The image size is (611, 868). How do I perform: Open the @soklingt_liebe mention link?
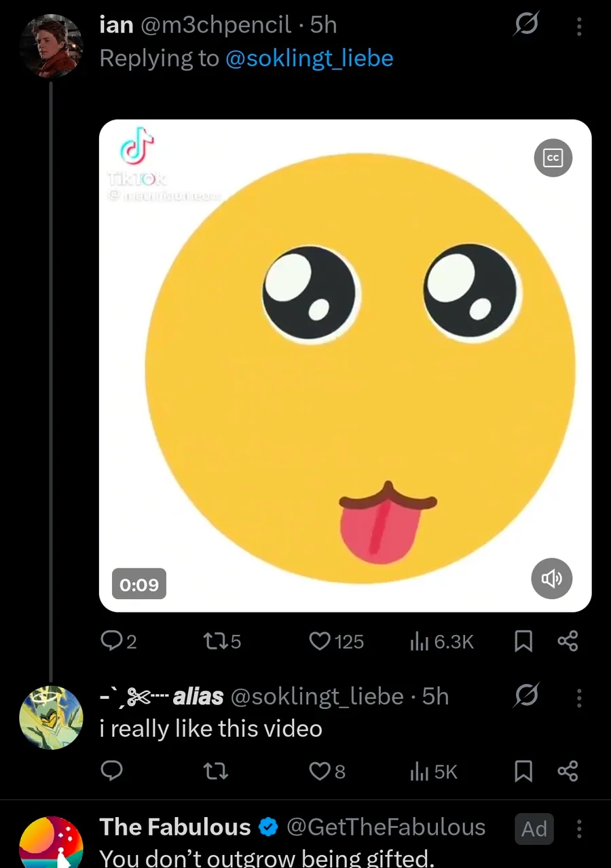point(309,58)
